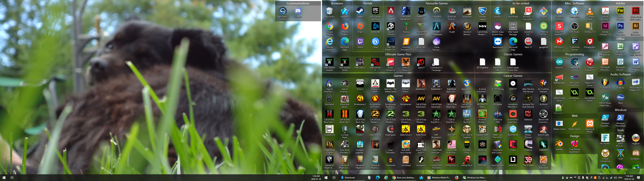Open State of Decay 2 shortcut
The height and width of the screenshot is (181, 644).
pos(406,65)
